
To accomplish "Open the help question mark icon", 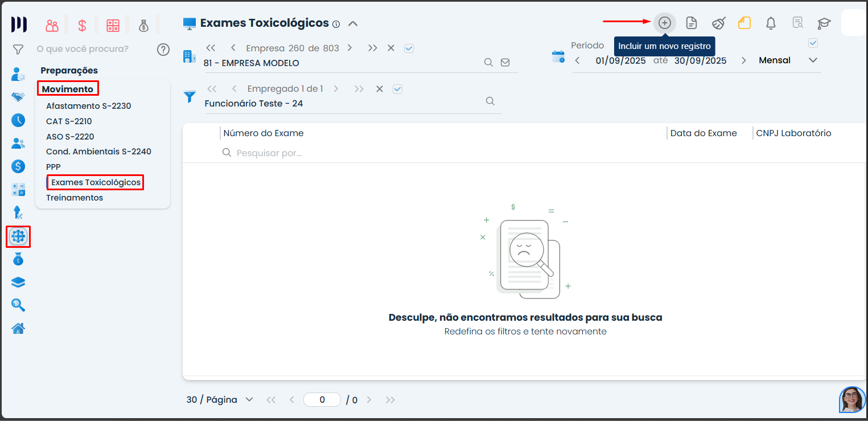I will (163, 50).
